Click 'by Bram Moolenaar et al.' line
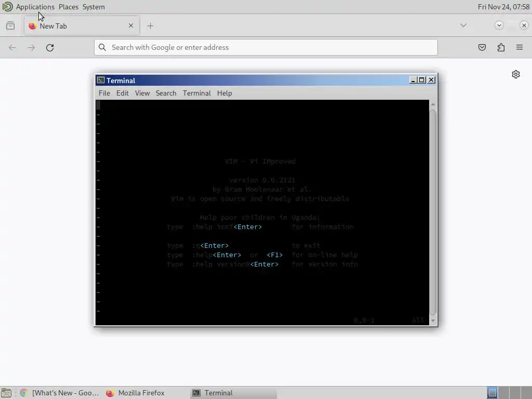 pyautogui.click(x=262, y=189)
